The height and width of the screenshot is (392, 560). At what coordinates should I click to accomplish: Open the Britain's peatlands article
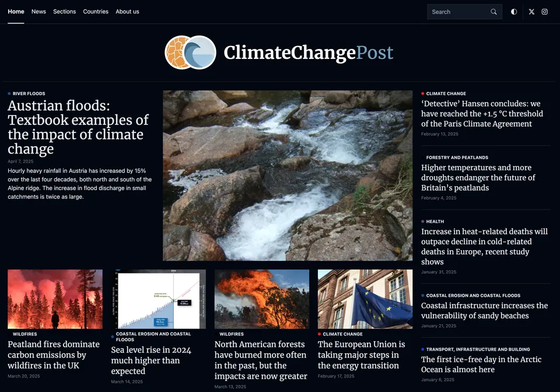(478, 177)
